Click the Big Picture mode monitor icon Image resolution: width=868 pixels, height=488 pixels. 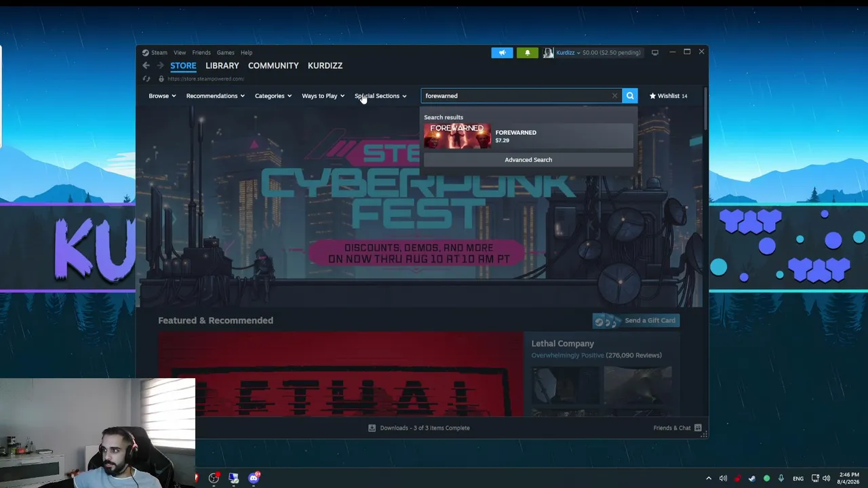click(x=654, y=52)
